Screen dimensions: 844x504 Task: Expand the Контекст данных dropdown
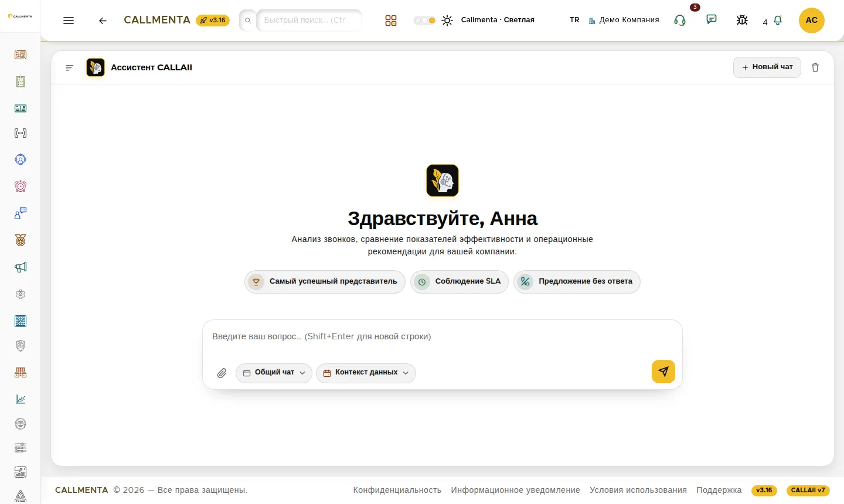pyautogui.click(x=366, y=373)
